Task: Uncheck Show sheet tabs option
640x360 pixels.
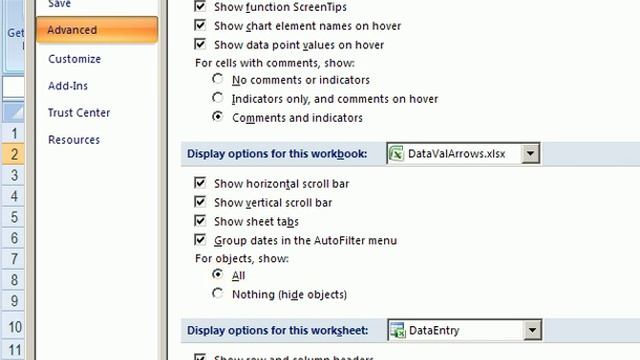Action: click(x=200, y=221)
